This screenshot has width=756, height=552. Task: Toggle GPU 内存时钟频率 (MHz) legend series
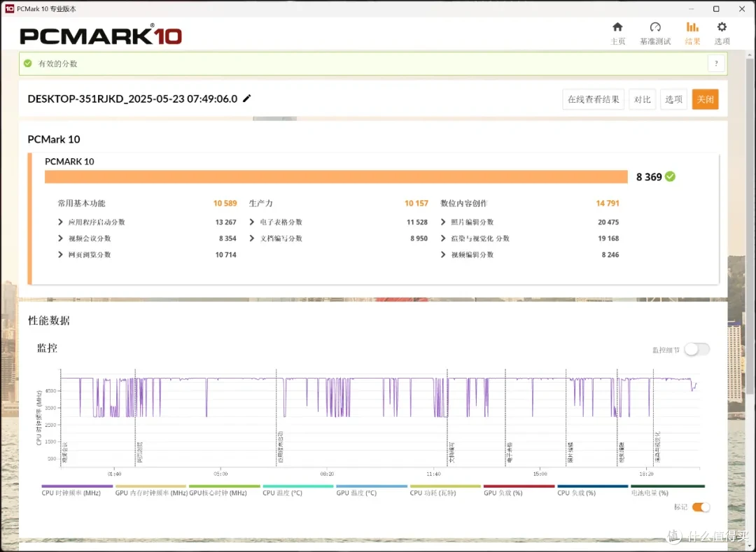click(151, 490)
